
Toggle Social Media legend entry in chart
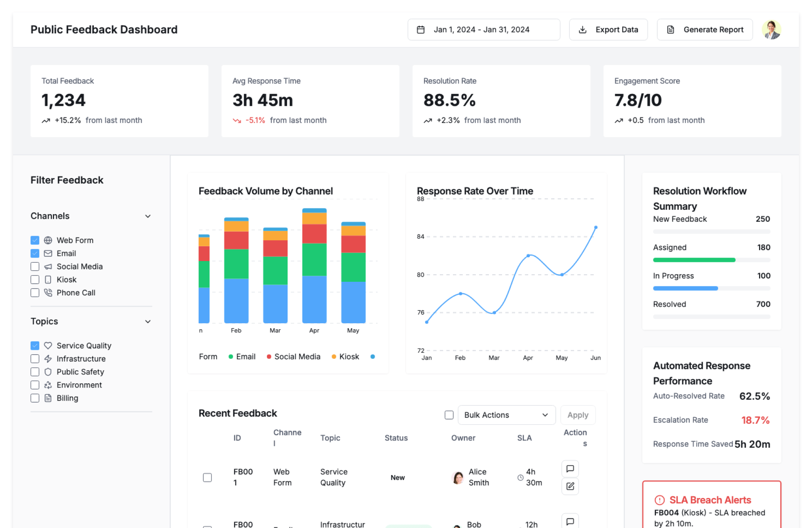pyautogui.click(x=294, y=357)
